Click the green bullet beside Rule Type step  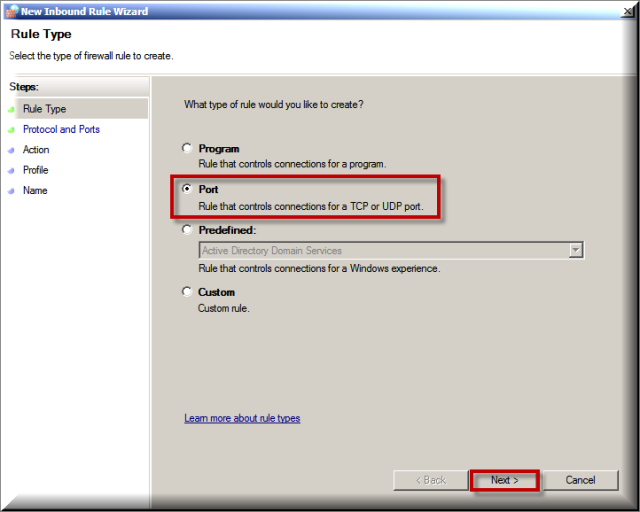click(x=11, y=109)
